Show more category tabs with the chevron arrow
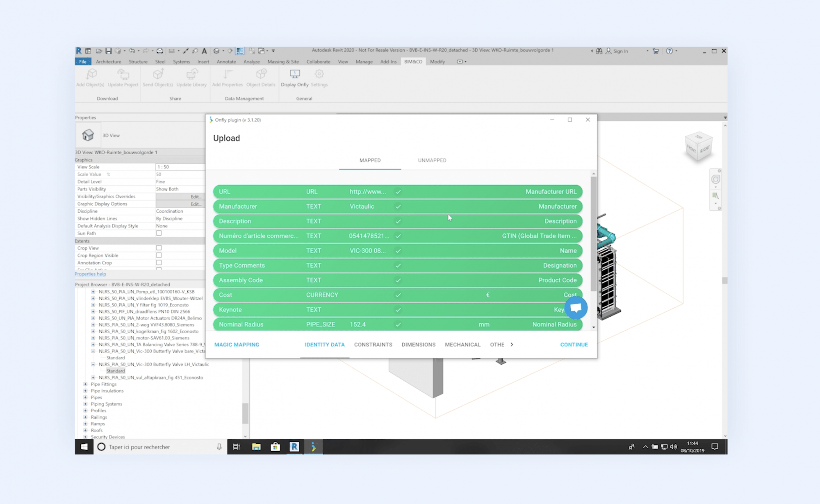The width and height of the screenshot is (820, 504). coord(512,345)
